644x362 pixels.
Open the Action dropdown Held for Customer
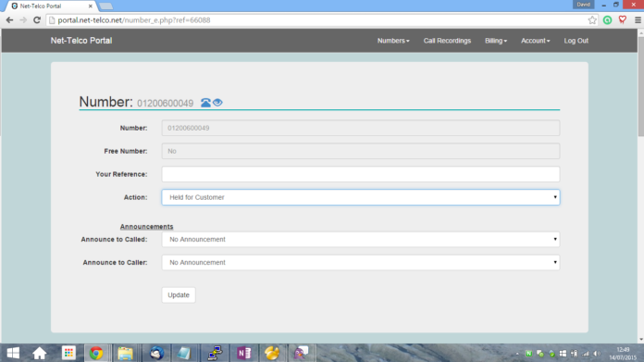[x=360, y=197]
